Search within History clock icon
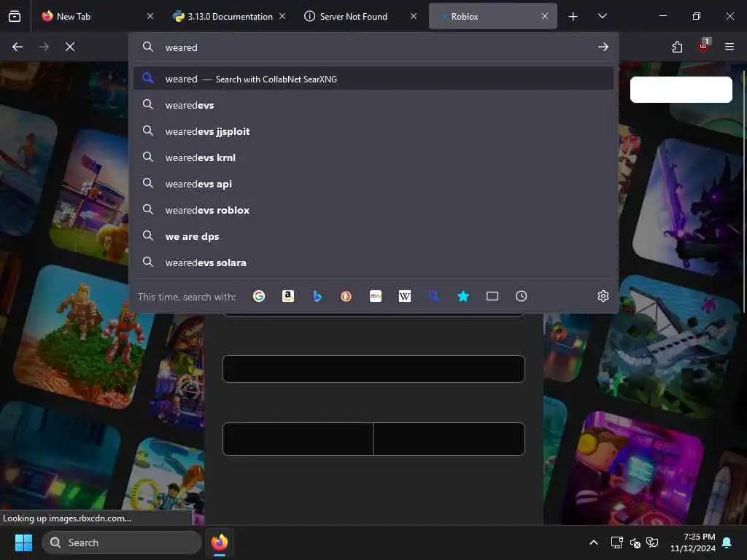This screenshot has width=747, height=560. click(521, 296)
